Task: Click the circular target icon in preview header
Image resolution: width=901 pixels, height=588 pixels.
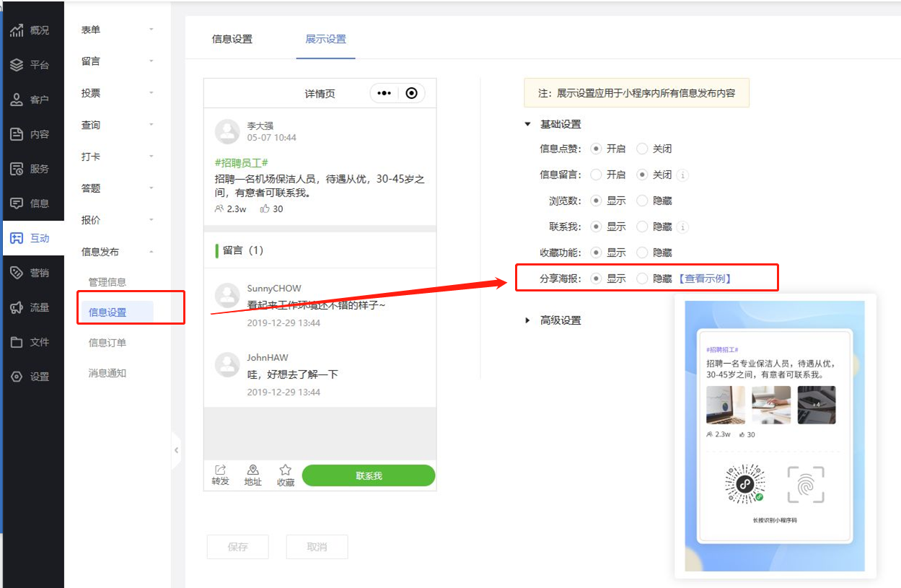Action: tap(411, 93)
